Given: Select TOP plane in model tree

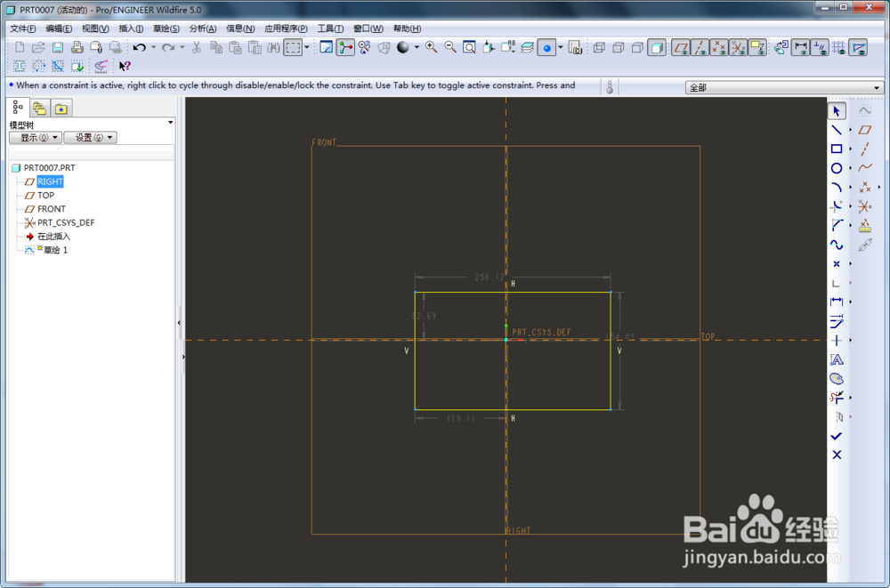Looking at the screenshot, I should [x=45, y=195].
